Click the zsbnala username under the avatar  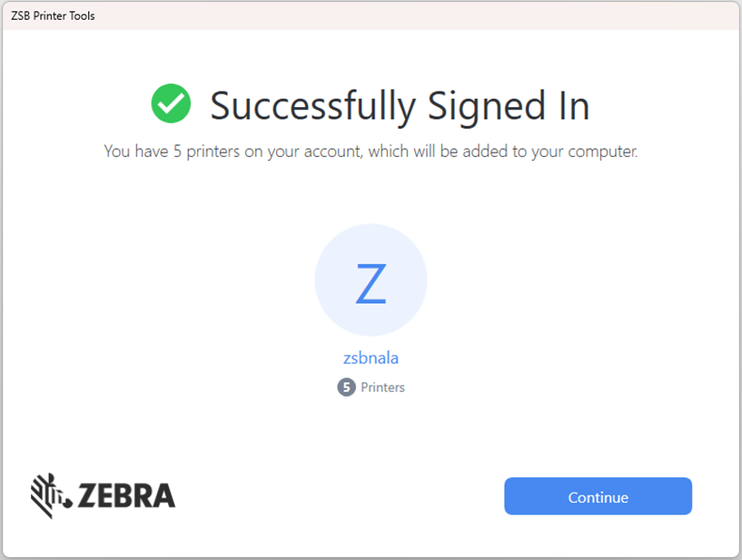pos(371,358)
